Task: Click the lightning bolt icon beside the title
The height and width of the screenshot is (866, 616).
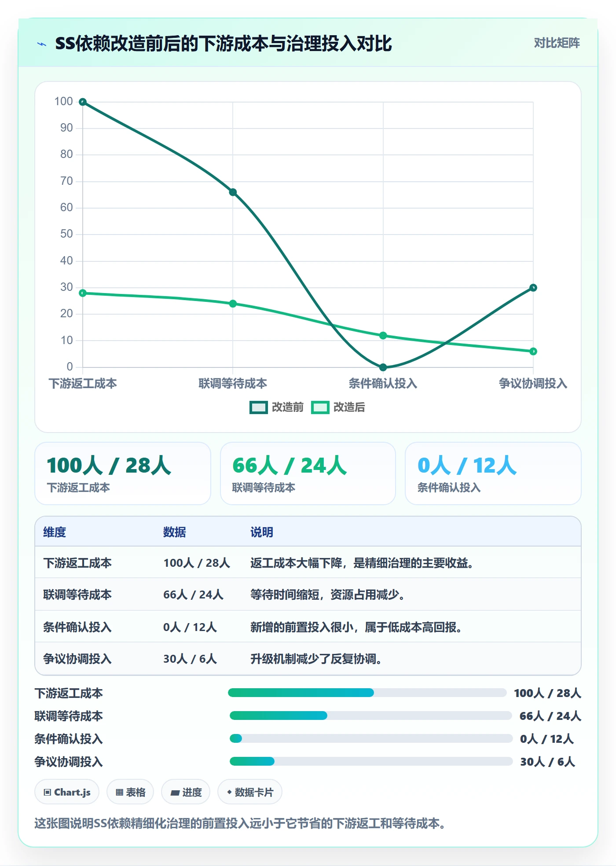Action: coord(42,44)
